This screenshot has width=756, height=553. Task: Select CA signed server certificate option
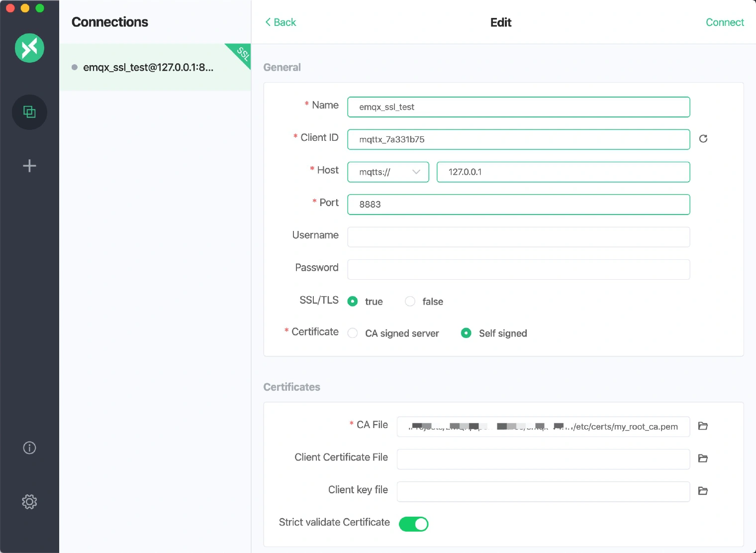[353, 332]
